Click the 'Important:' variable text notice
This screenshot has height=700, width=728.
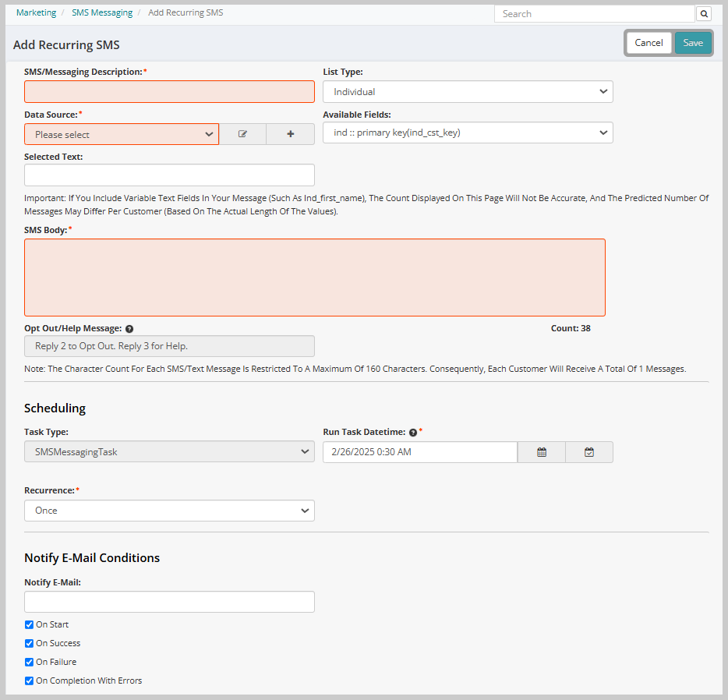[366, 205]
